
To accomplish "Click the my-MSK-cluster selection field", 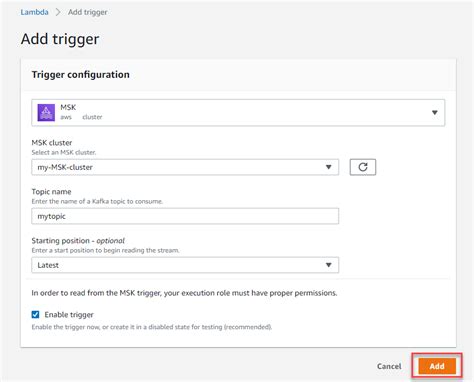I will [185, 167].
